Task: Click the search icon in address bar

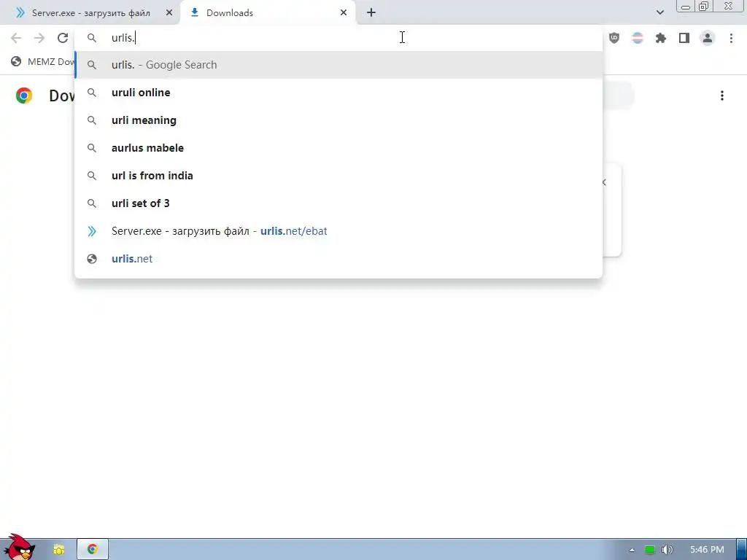Action: point(92,38)
